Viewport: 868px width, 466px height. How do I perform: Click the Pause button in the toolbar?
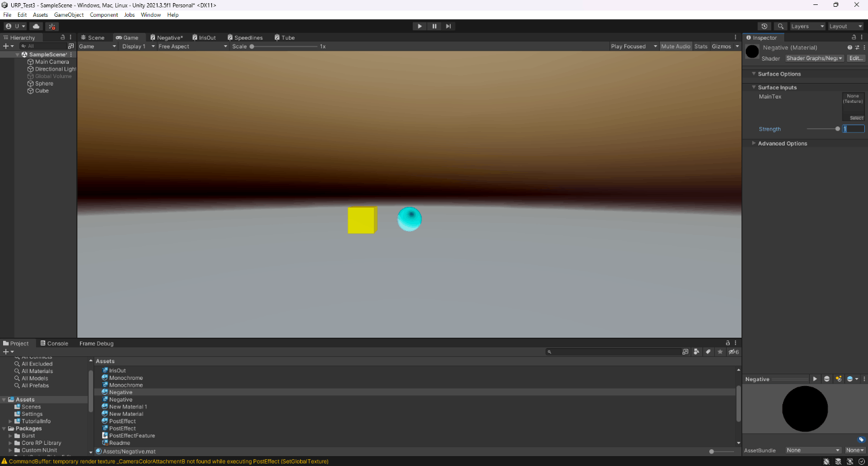434,26
